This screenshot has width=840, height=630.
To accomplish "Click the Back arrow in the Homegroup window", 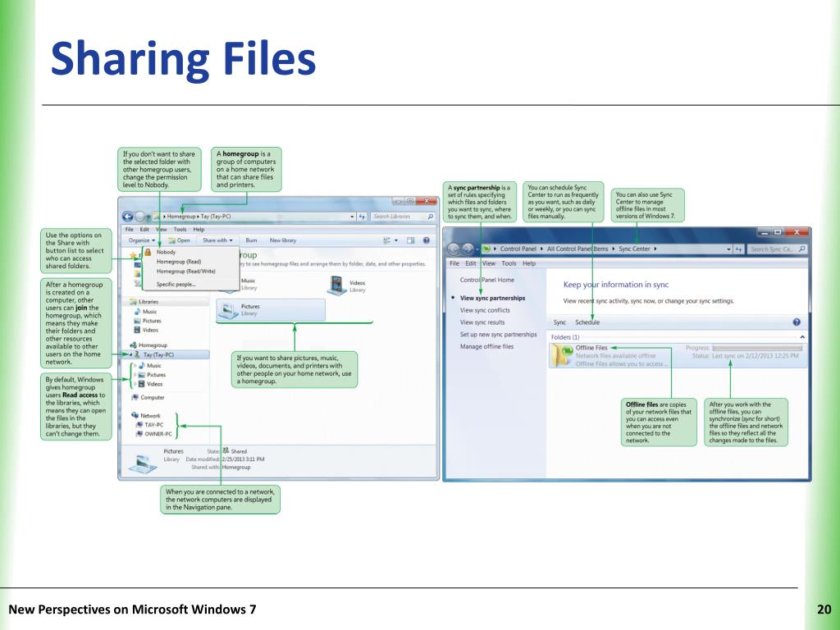I will click(127, 217).
